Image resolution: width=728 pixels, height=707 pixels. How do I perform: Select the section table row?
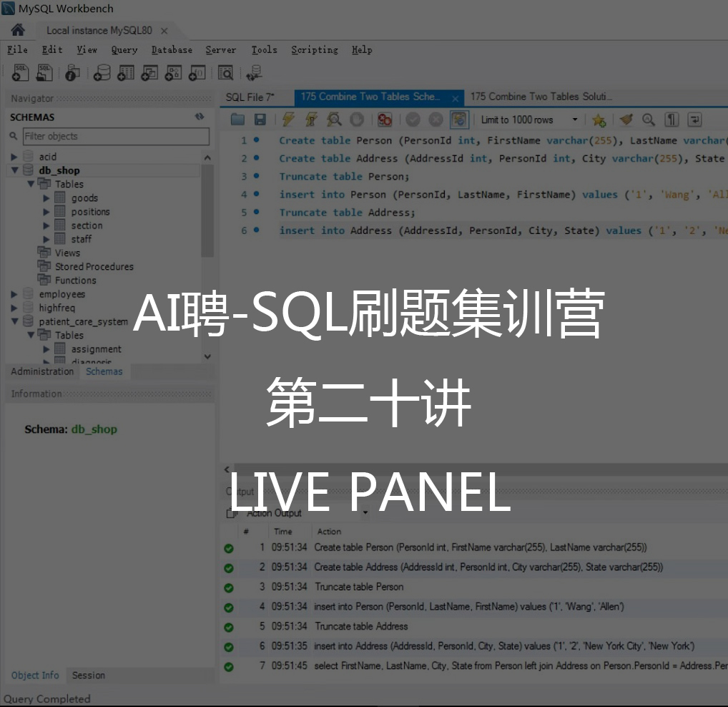87,225
